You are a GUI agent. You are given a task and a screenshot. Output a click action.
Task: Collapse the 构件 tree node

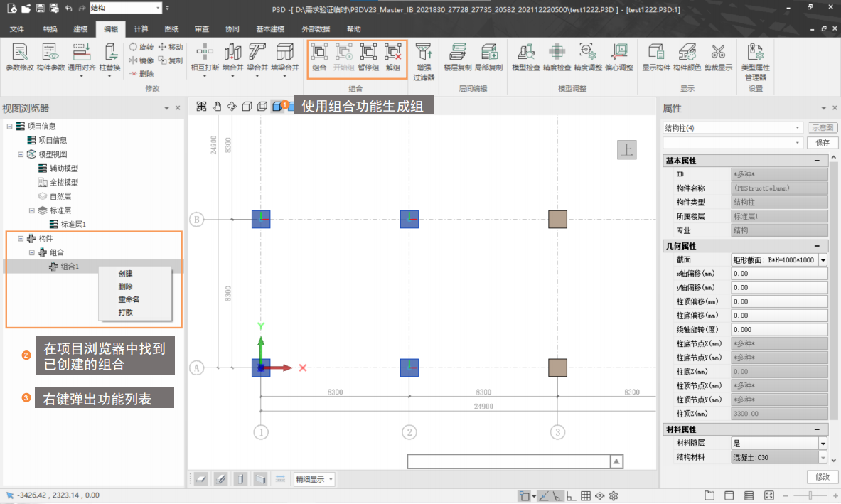pyautogui.click(x=21, y=239)
